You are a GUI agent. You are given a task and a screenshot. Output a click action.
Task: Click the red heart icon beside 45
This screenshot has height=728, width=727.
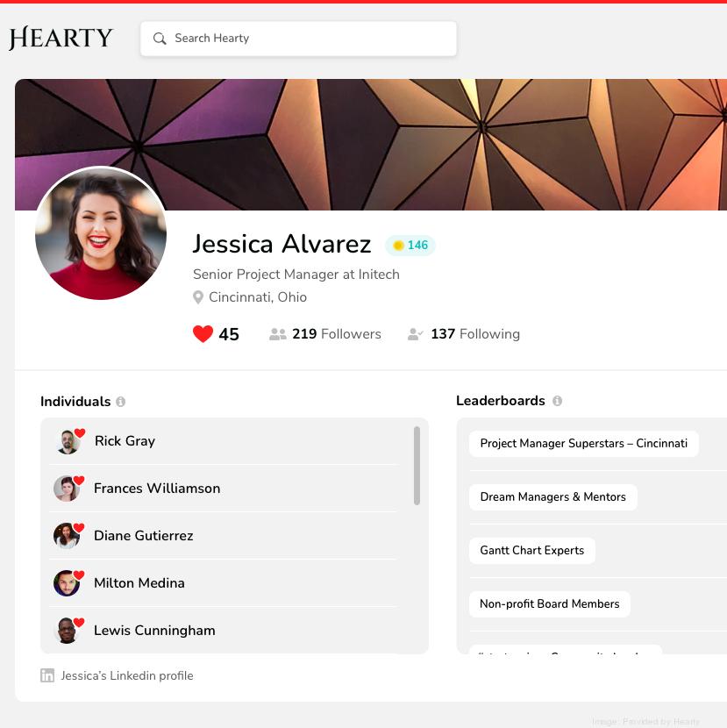203,334
